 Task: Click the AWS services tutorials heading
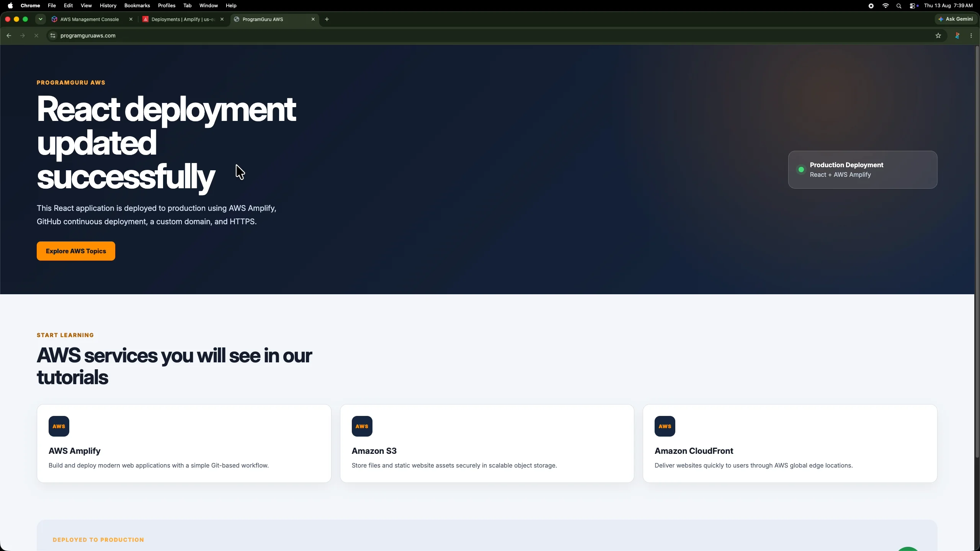[x=174, y=366]
